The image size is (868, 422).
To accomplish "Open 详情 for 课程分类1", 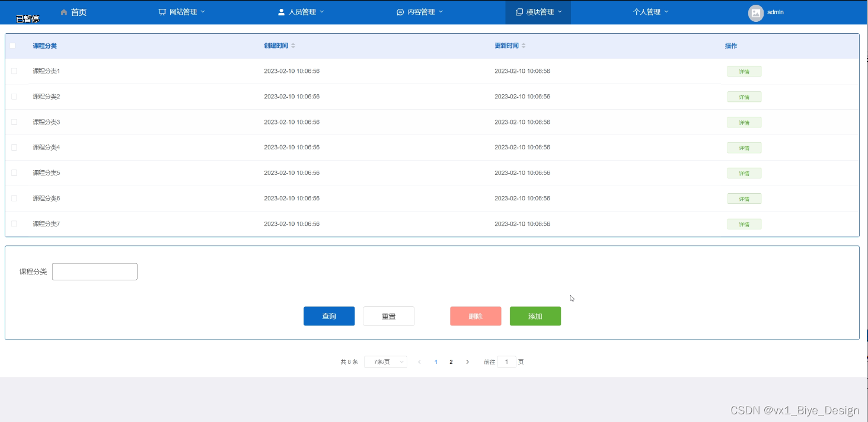I will (x=744, y=71).
